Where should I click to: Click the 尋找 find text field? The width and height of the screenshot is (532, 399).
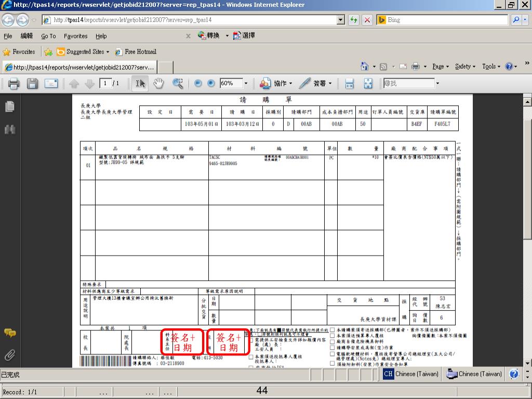[409, 83]
